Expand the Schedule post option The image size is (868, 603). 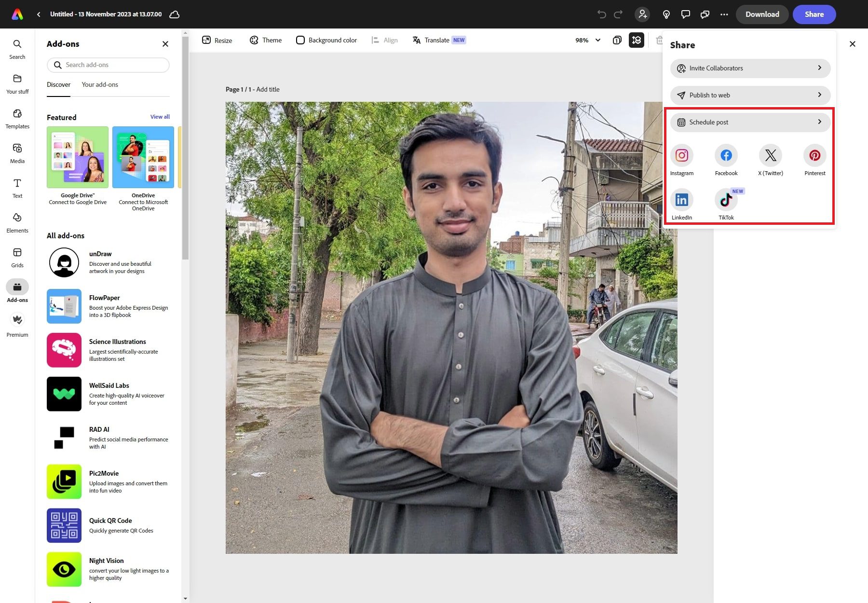tap(749, 122)
